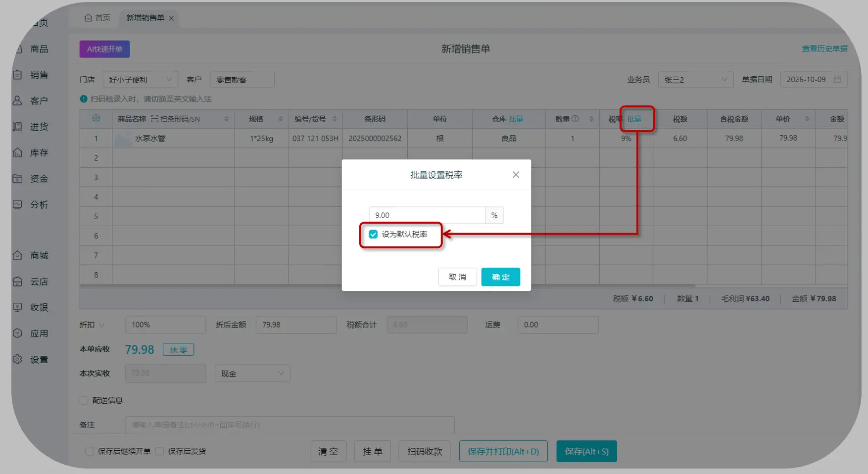Open 分析 sidebar module
The width and height of the screenshot is (868, 474).
30,204
